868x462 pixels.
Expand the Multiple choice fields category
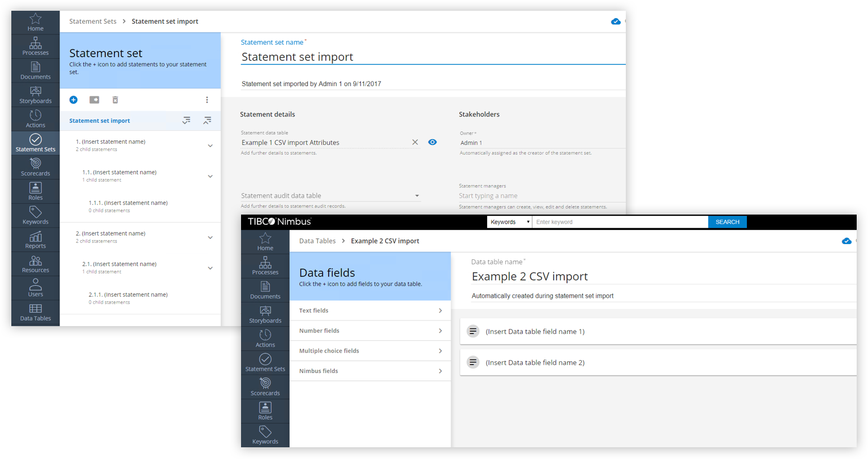point(370,351)
